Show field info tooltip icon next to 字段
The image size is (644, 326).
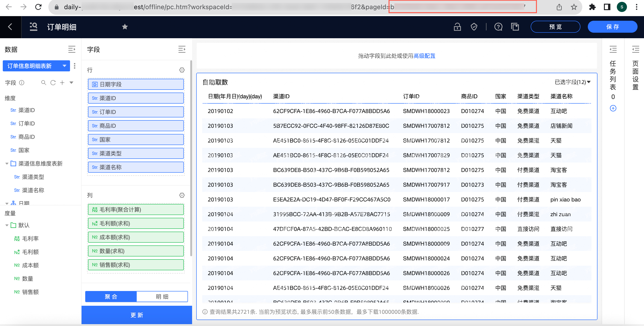[22, 83]
